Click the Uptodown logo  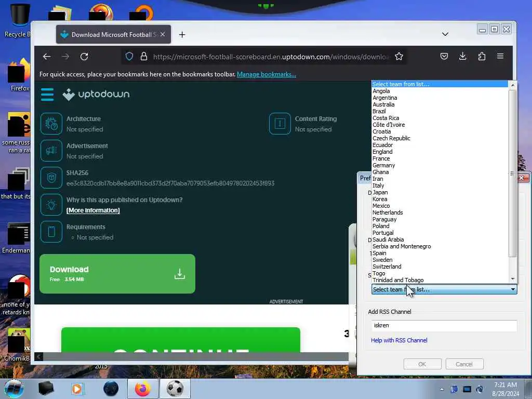point(96,95)
